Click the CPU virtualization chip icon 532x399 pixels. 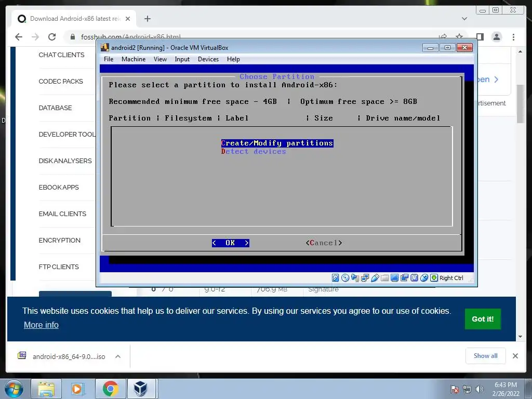(414, 278)
